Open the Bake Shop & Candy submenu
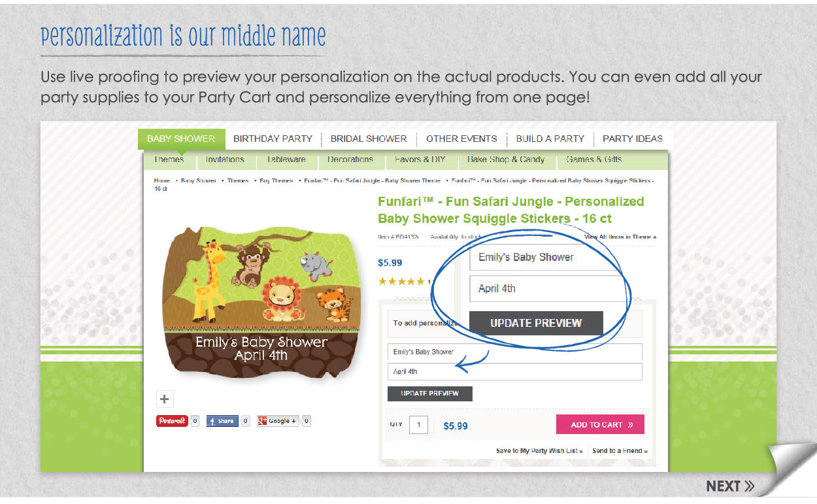Image resolution: width=817 pixels, height=504 pixels. coord(506,160)
